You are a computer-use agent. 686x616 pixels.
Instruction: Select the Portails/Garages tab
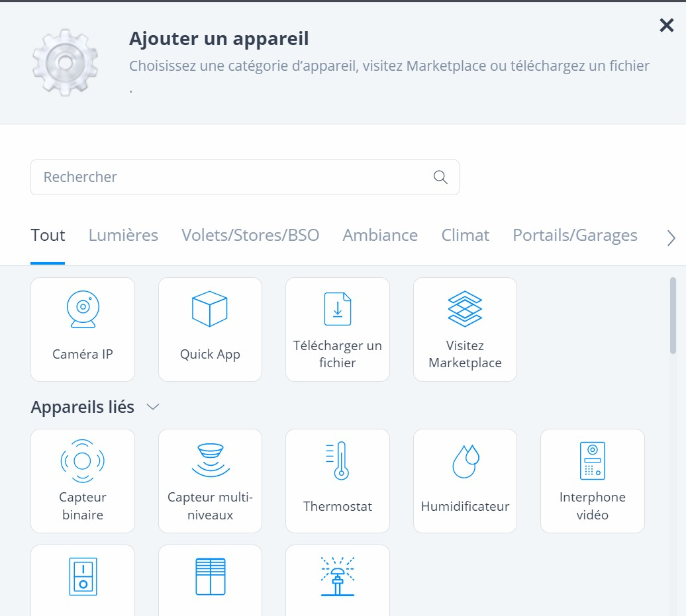click(575, 236)
